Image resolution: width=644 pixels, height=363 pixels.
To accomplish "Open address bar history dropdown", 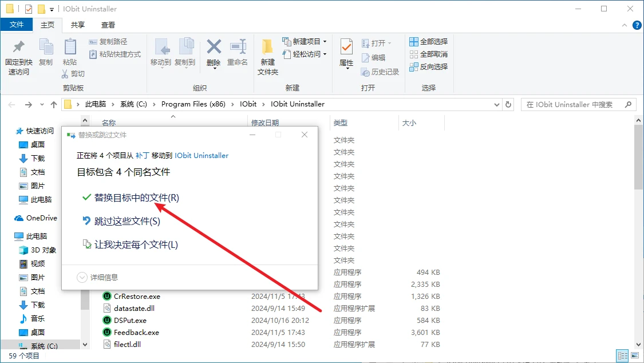I will pos(496,105).
